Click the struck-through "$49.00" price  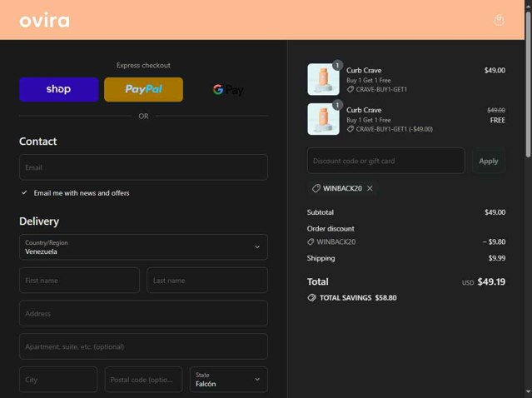pos(496,110)
